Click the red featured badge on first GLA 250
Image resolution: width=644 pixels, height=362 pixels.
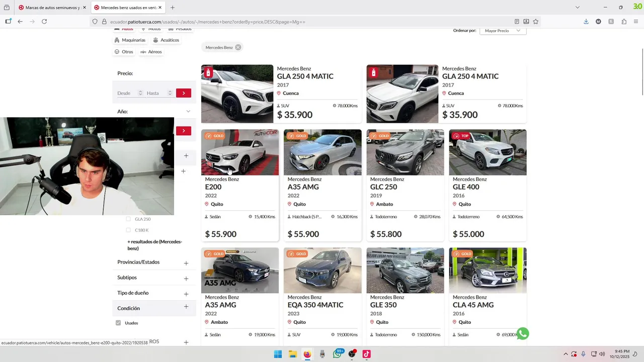208,73
